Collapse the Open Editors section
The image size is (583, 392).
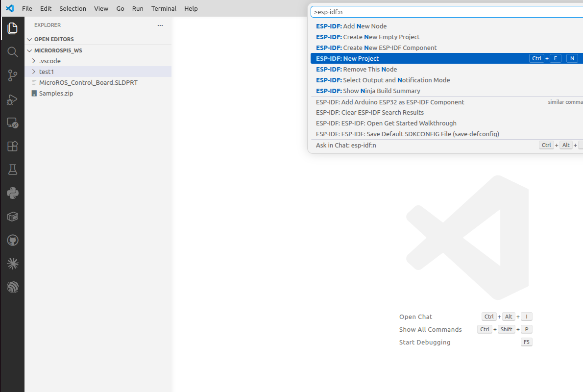pos(30,39)
